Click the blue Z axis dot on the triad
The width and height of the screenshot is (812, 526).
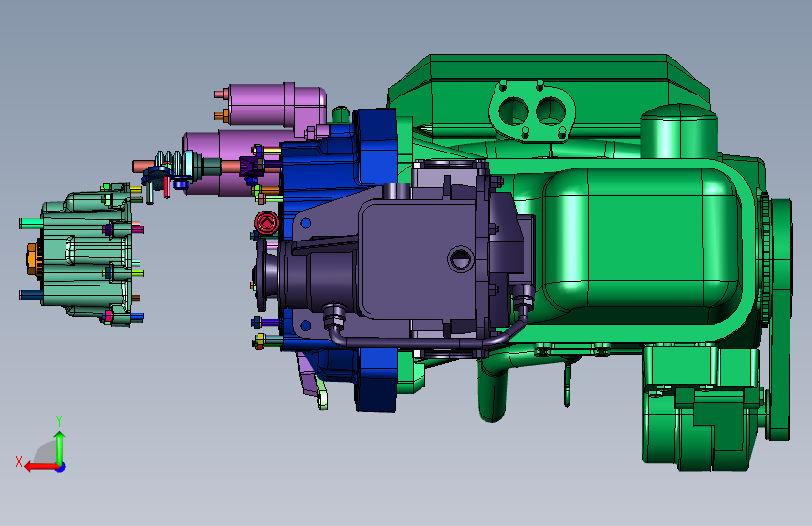(x=61, y=467)
